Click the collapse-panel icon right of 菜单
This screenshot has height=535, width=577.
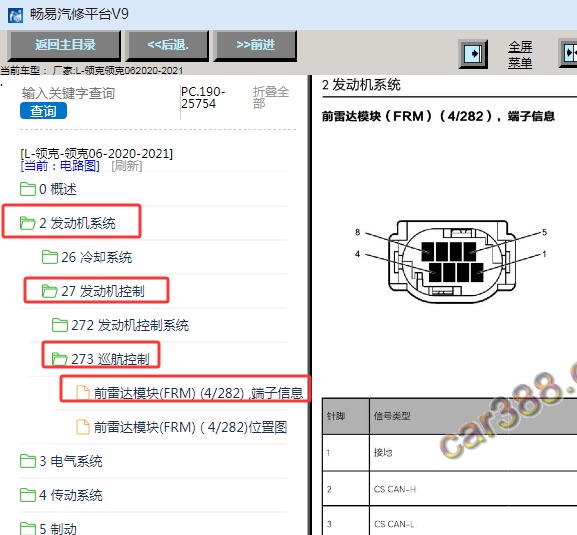[569, 53]
